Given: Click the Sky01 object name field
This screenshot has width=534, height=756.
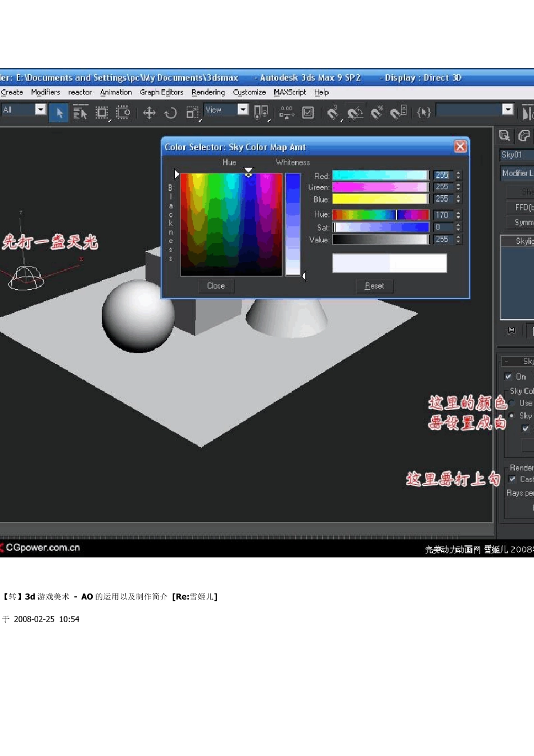Looking at the screenshot, I should pyautogui.click(x=517, y=155).
